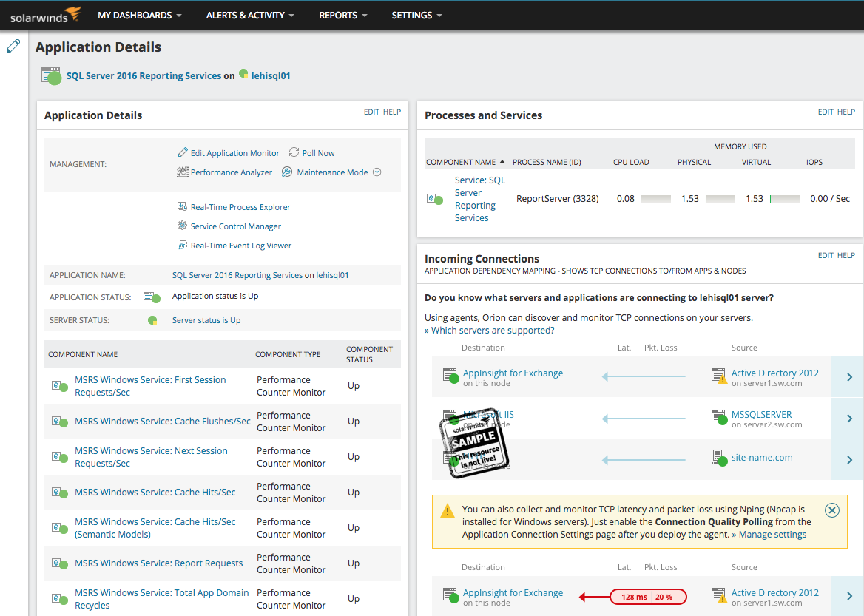Click the MSSQLSERVER application icon
864x616 pixels.
pyautogui.click(x=719, y=417)
